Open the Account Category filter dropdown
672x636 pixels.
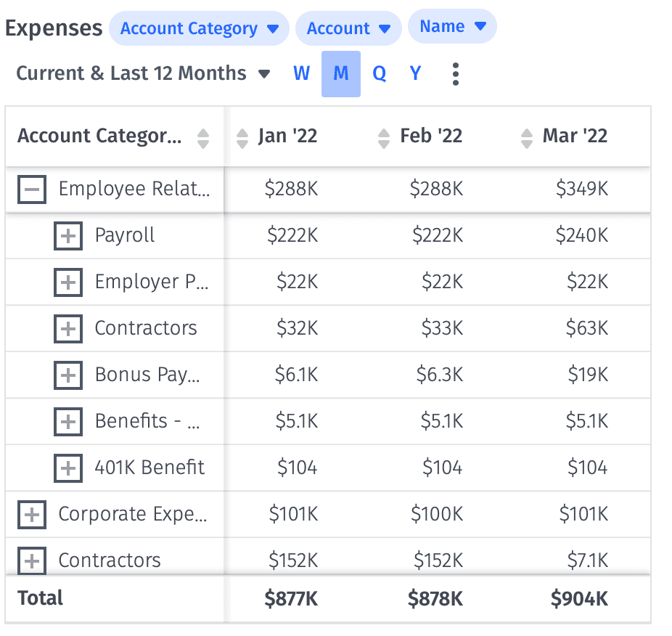point(200,28)
